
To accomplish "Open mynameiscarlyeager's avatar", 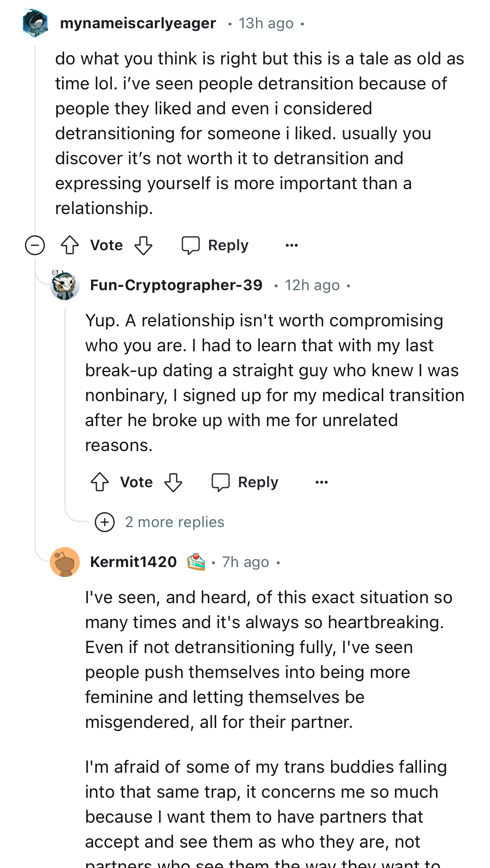I will click(x=35, y=23).
